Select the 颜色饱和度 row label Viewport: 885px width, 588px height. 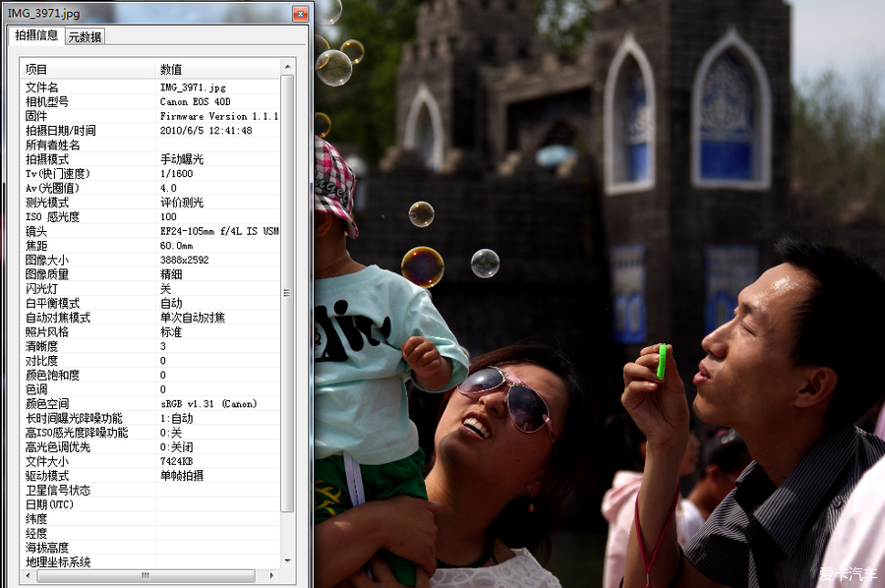(52, 375)
